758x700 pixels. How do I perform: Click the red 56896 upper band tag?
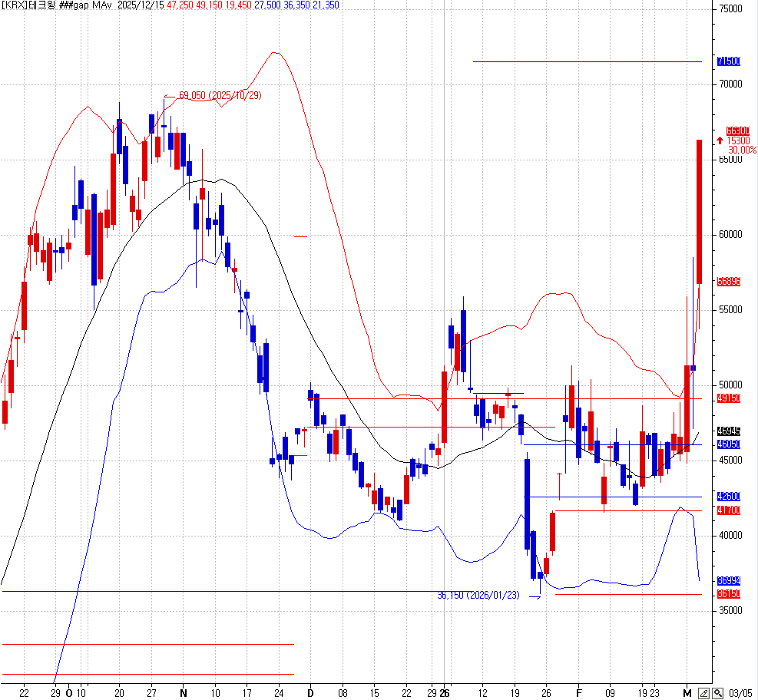[727, 282]
